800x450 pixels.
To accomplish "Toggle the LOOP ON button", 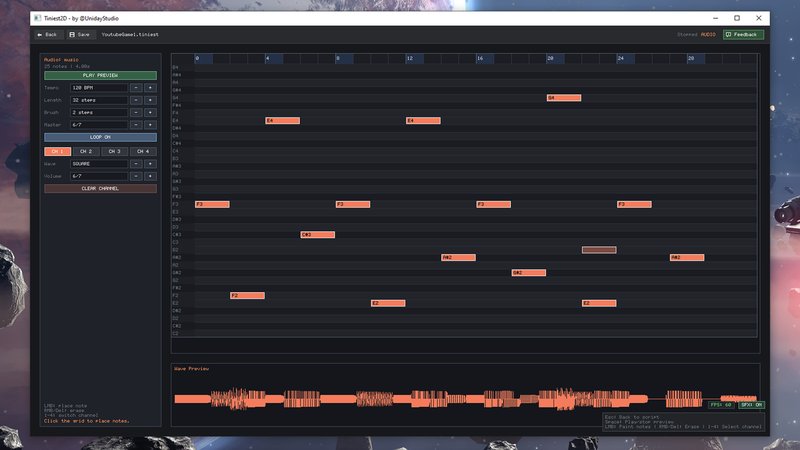I will click(x=100, y=137).
